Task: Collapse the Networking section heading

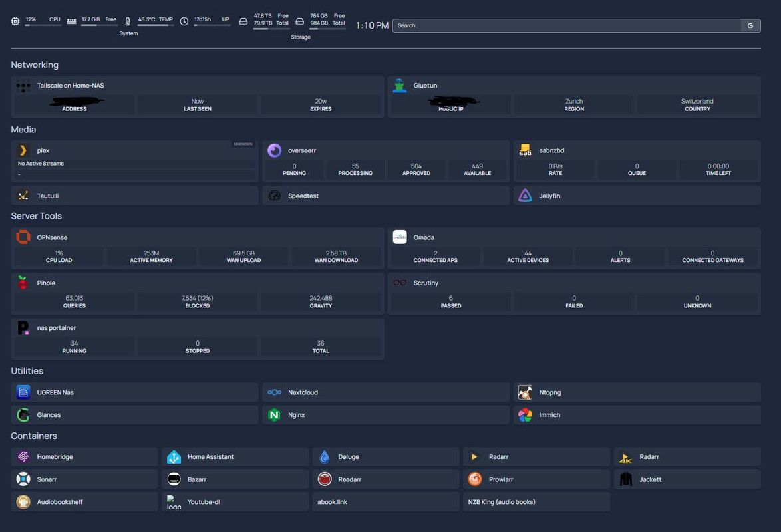Action: [x=35, y=65]
